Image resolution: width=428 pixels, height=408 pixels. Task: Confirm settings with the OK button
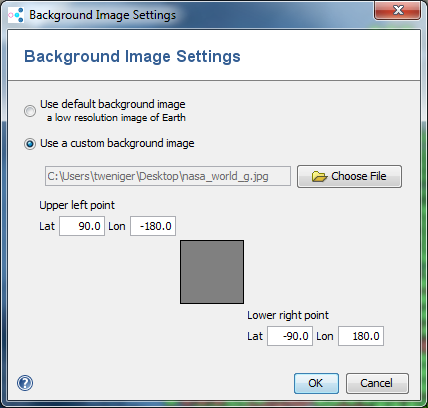tap(316, 383)
